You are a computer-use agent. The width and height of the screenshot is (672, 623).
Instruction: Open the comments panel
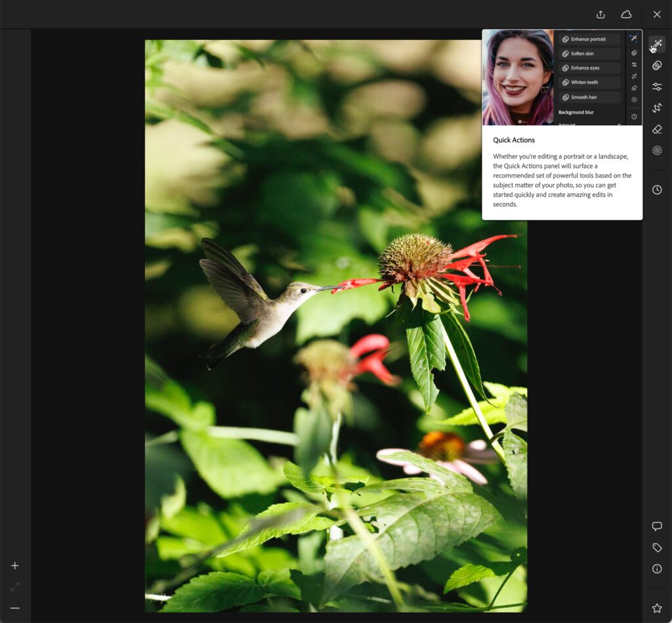pos(657,526)
